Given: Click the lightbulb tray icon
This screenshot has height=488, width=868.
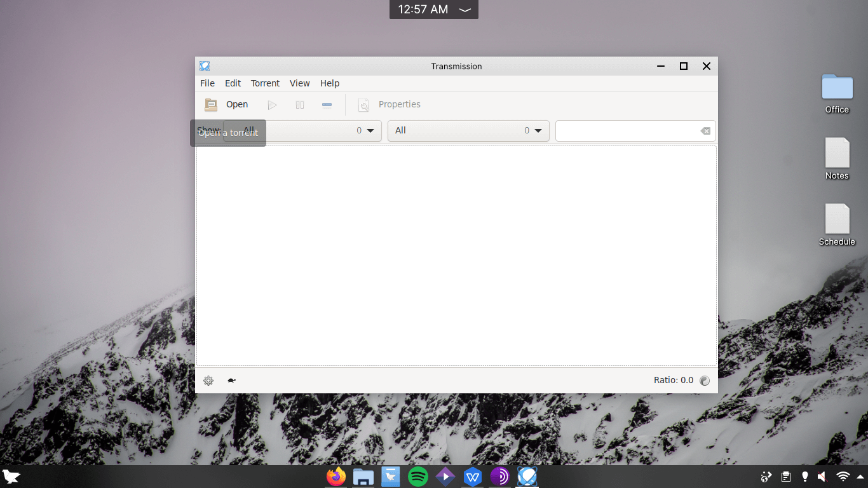Looking at the screenshot, I should 804,477.
